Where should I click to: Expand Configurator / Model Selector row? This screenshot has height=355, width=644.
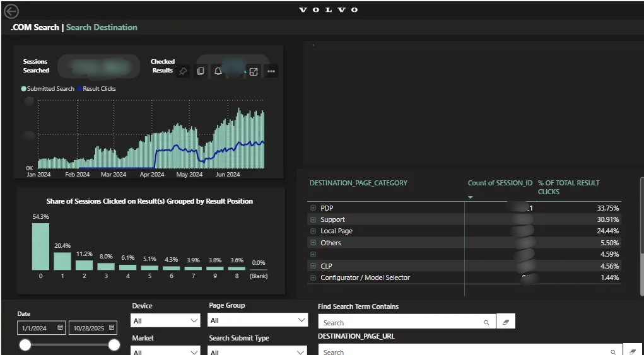point(313,278)
